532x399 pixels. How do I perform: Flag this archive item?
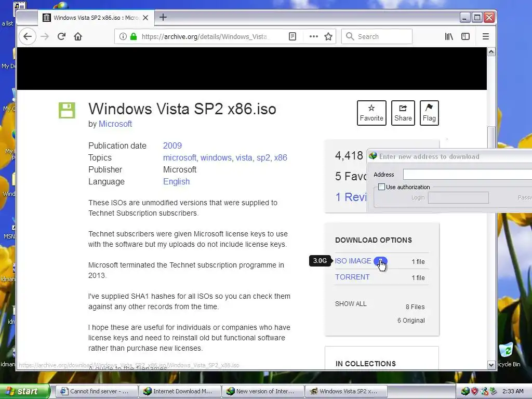(429, 113)
